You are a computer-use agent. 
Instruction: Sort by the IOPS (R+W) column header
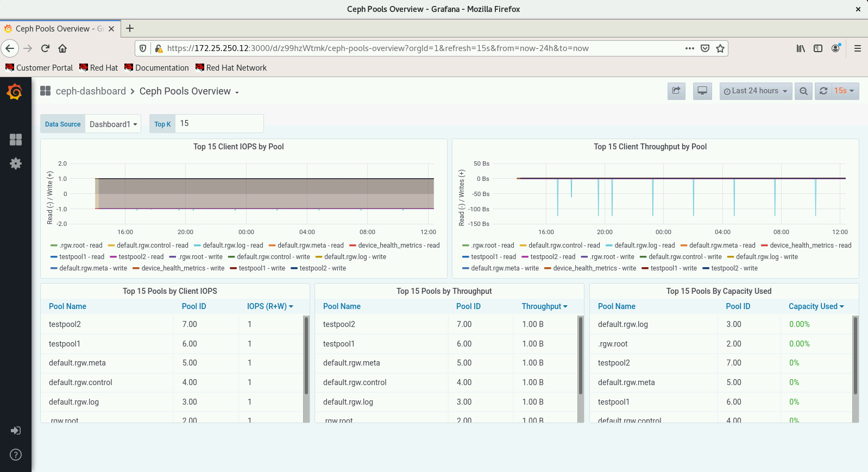(x=270, y=306)
